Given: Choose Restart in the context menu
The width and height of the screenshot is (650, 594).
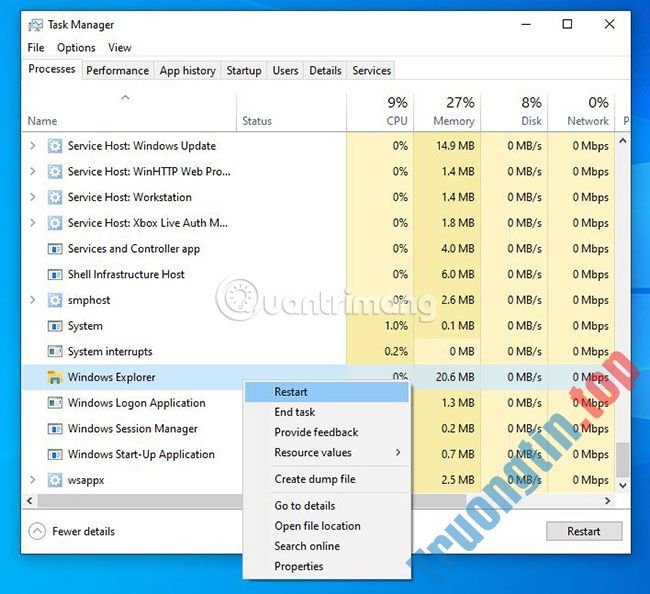Looking at the screenshot, I should point(327,392).
